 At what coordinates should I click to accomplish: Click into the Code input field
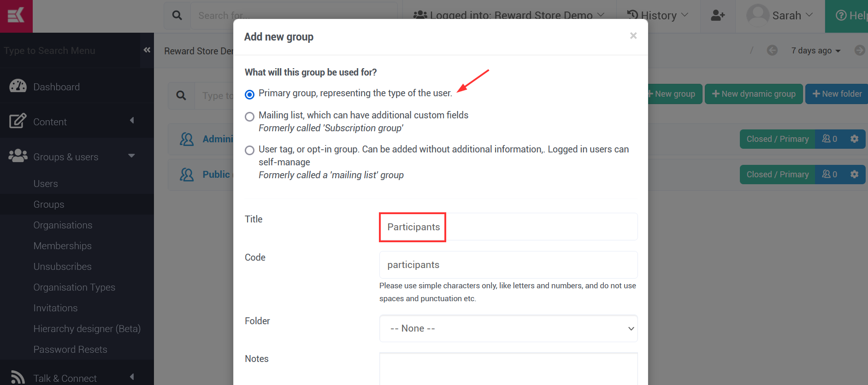[508, 265]
